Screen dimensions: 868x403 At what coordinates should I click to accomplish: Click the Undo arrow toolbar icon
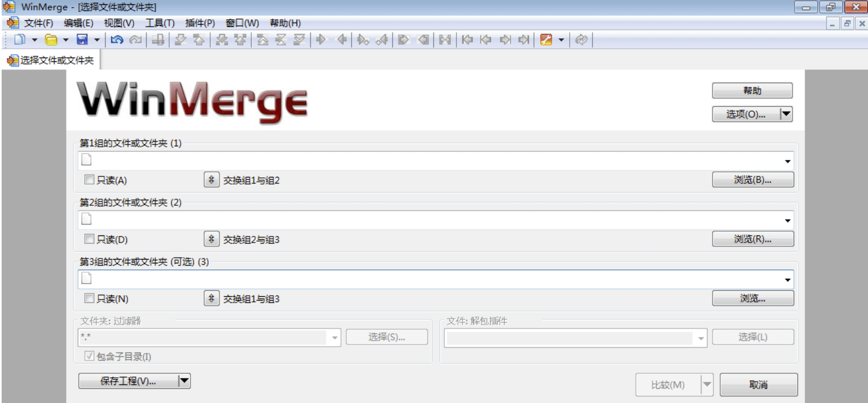(117, 39)
